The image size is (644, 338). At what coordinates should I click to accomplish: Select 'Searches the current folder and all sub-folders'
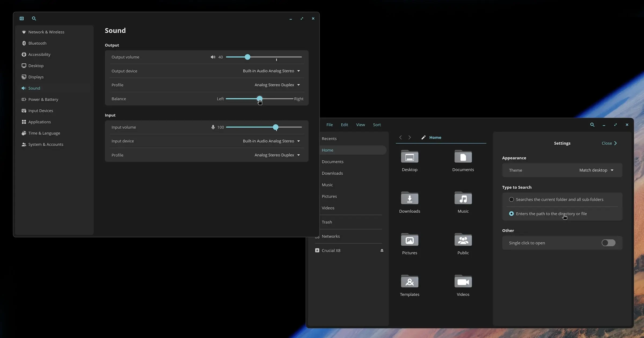click(x=511, y=200)
